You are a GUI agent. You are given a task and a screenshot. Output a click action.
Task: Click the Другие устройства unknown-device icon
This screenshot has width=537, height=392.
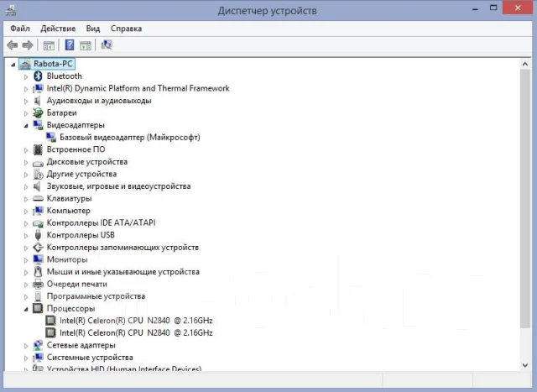pos(38,174)
